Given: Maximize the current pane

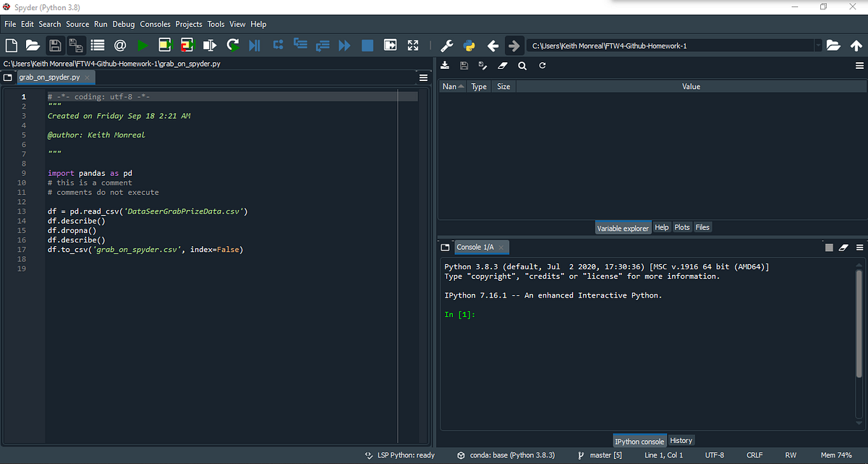Looking at the screenshot, I should 412,44.
